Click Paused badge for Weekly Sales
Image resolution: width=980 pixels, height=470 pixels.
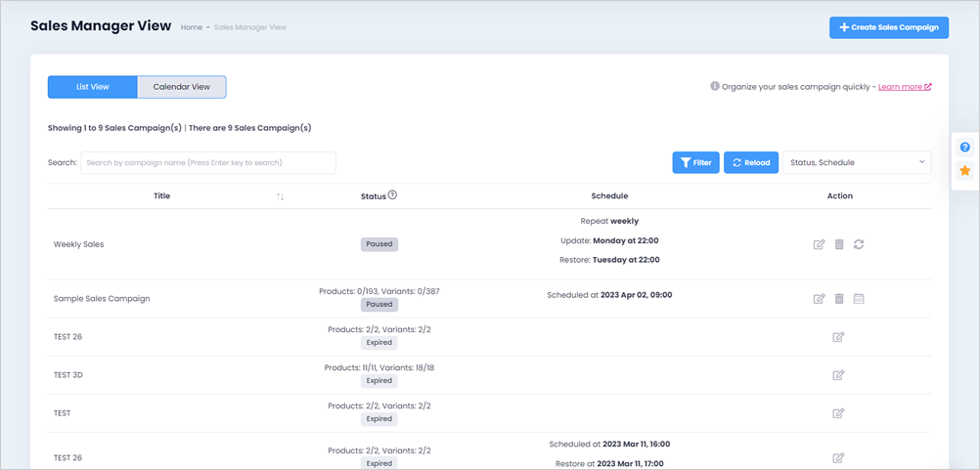[379, 244]
